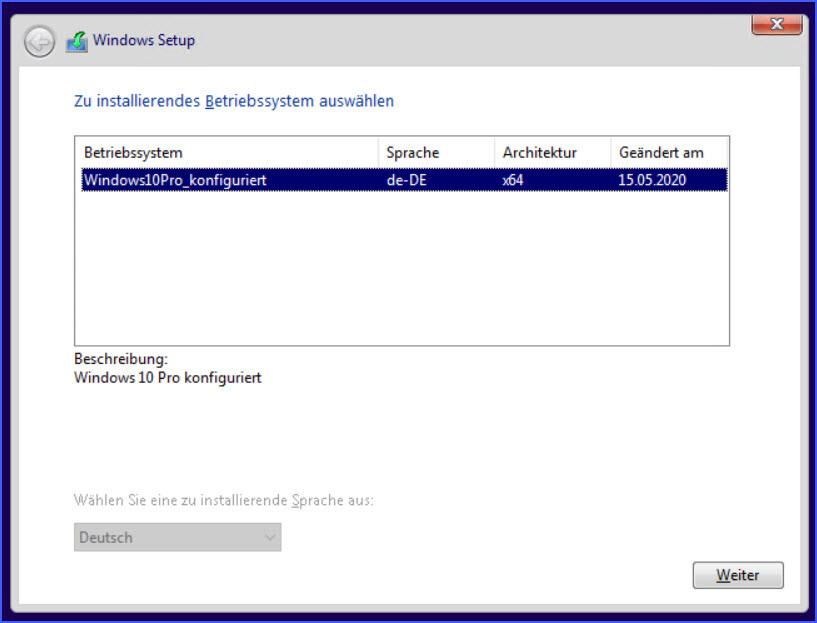Image resolution: width=817 pixels, height=623 pixels.
Task: Click the 15.05.2020 date cell
Action: tap(652, 180)
